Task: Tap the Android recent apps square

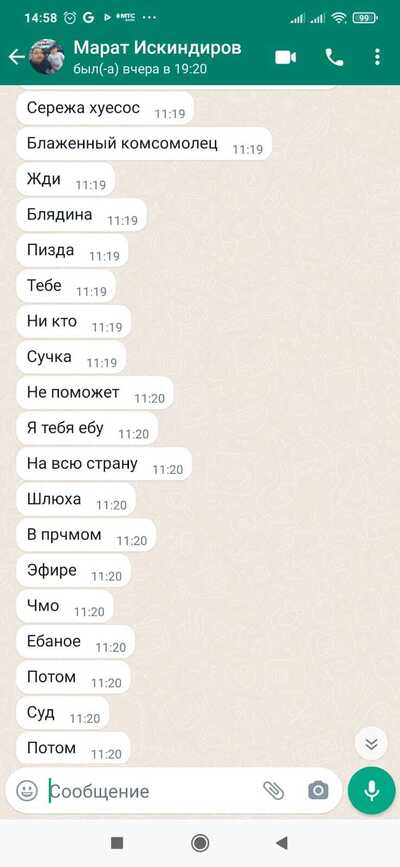Action: click(117, 843)
